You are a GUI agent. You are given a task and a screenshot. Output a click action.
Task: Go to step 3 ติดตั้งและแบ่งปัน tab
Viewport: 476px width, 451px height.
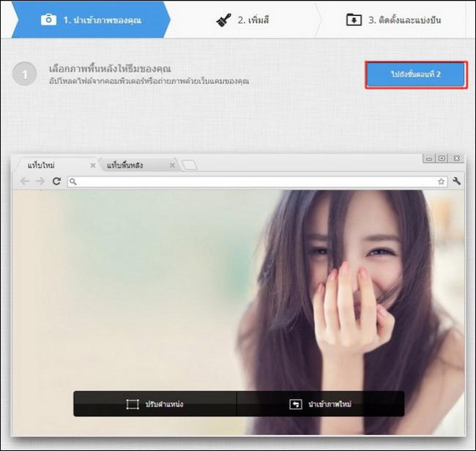click(393, 20)
